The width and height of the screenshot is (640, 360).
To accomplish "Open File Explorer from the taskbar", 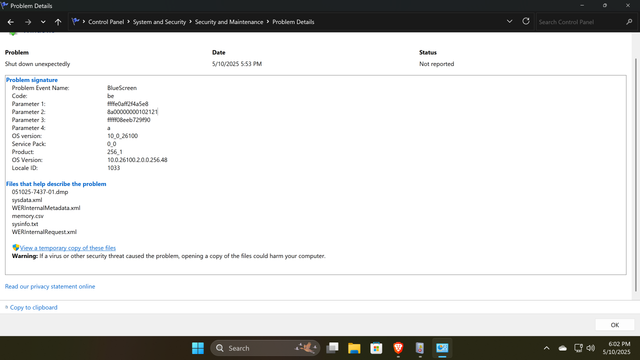I will tap(354, 348).
